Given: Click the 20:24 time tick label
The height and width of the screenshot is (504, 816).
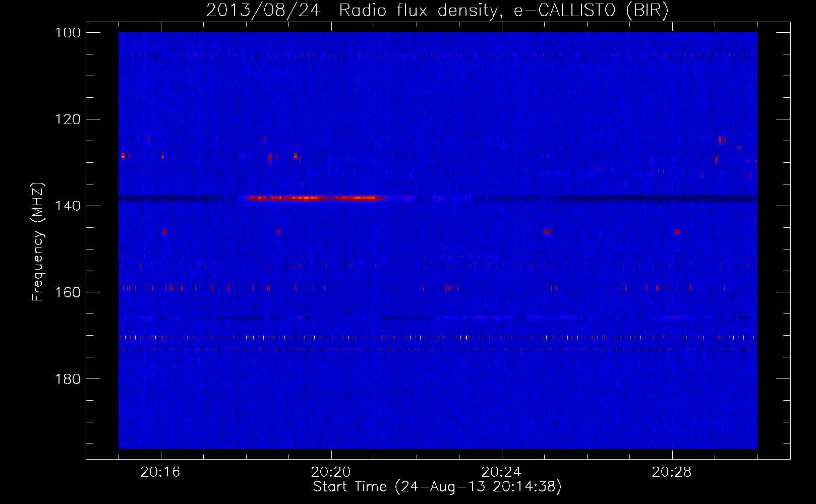Looking at the screenshot, I should [501, 472].
